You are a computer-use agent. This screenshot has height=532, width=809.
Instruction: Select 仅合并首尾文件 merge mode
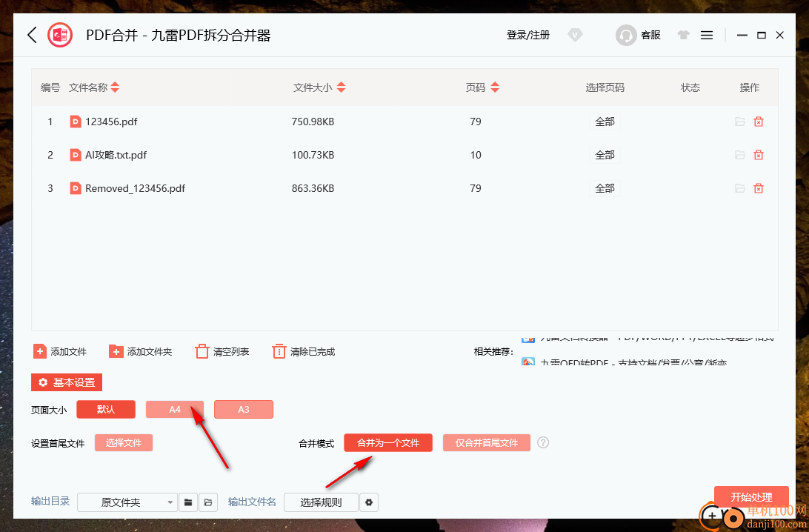(x=486, y=443)
